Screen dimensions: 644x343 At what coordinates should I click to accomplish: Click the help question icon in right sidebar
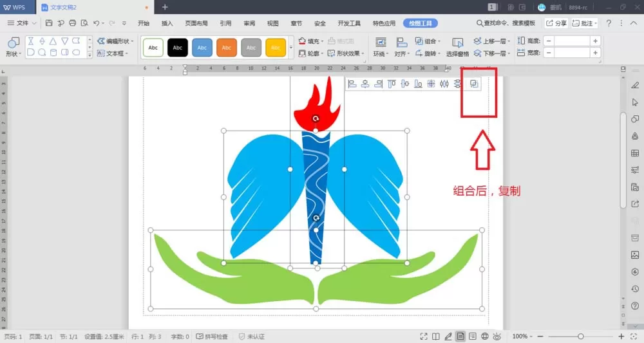(635, 306)
